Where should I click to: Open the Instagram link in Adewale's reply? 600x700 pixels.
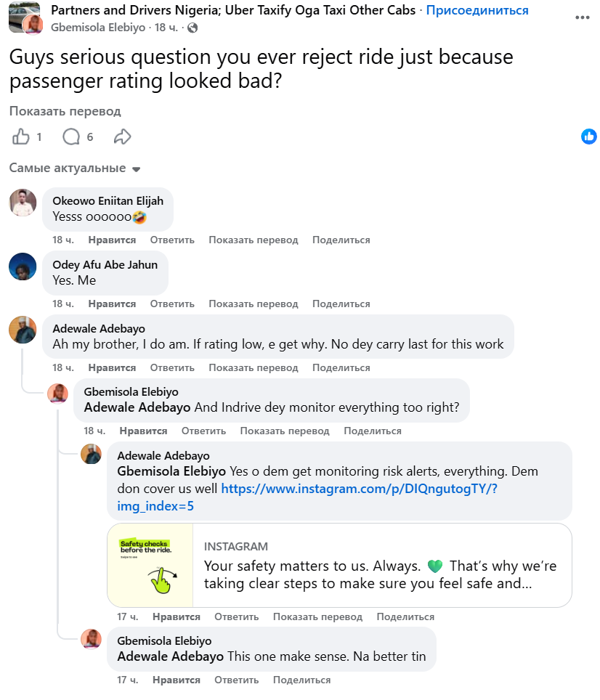[359, 489]
